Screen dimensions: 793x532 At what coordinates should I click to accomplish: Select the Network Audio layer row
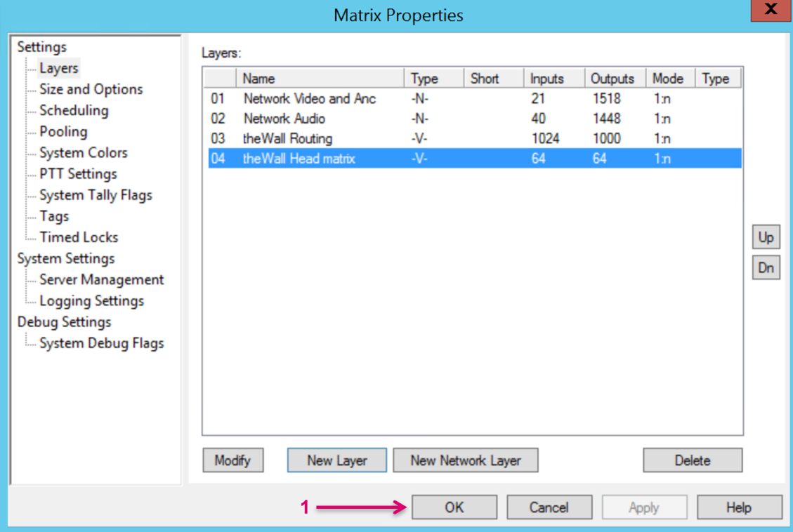coord(284,119)
